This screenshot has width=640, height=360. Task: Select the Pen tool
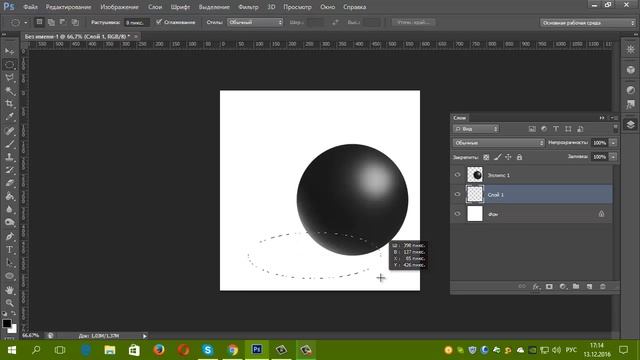9,236
